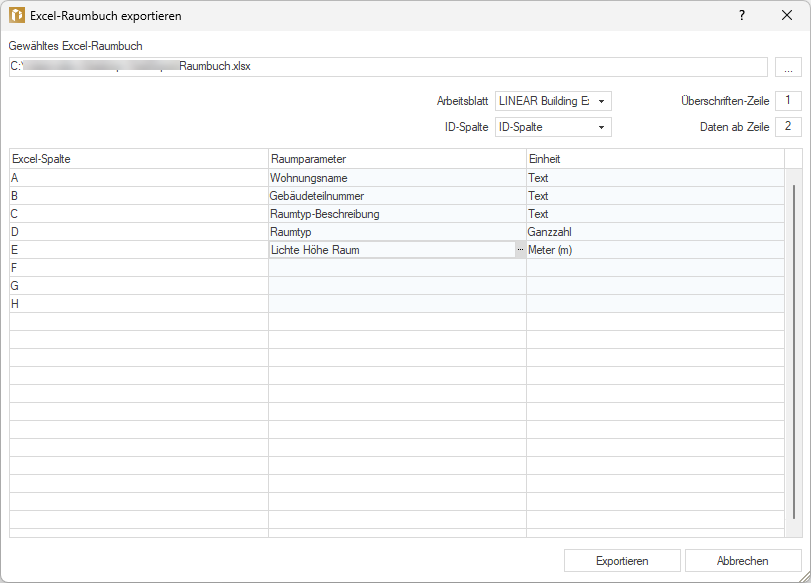
Task: Click the Text unit in row B
Action: [x=655, y=196]
